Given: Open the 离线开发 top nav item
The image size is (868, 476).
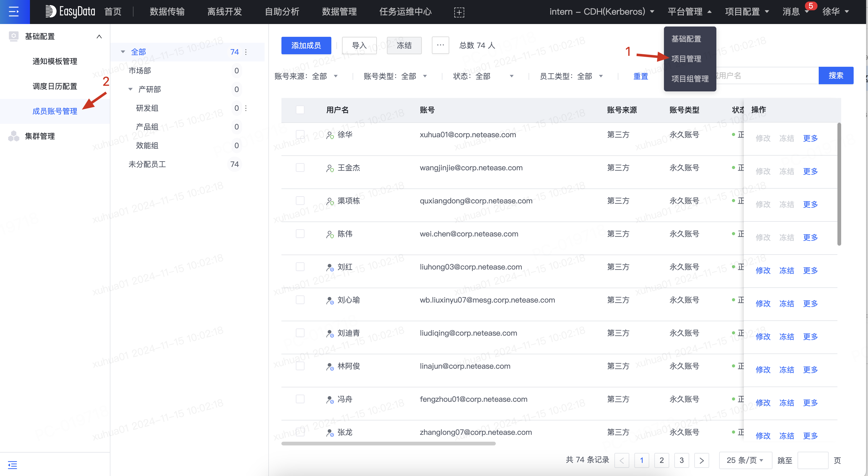Looking at the screenshot, I should tap(225, 12).
